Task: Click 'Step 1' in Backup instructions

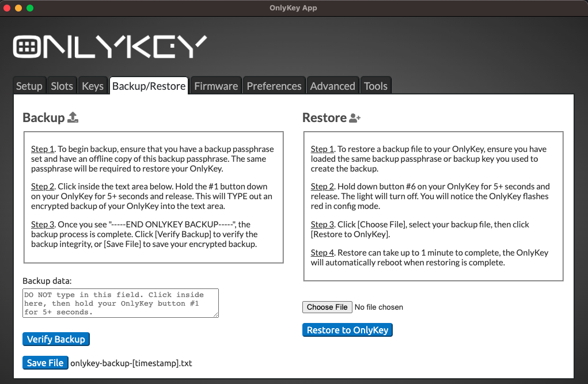Action: point(43,149)
